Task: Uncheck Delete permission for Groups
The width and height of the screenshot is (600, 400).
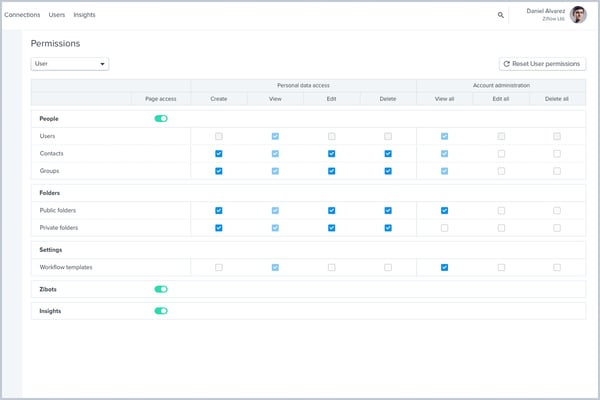Action: [x=388, y=171]
